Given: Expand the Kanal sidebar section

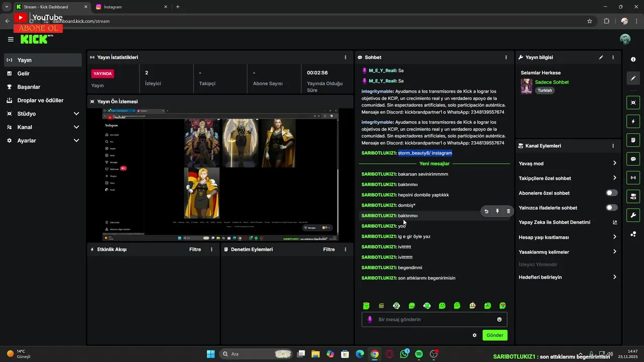Looking at the screenshot, I should [43, 127].
